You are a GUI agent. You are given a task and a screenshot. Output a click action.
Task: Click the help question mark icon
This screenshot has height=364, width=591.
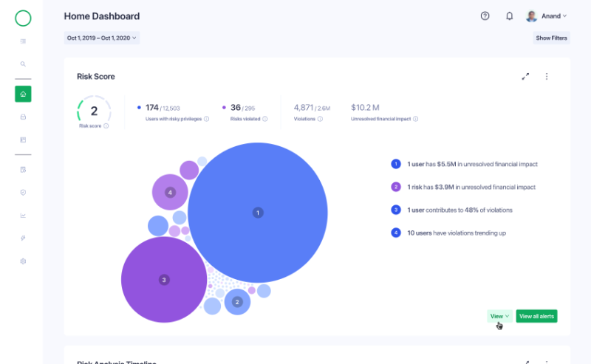tap(485, 16)
